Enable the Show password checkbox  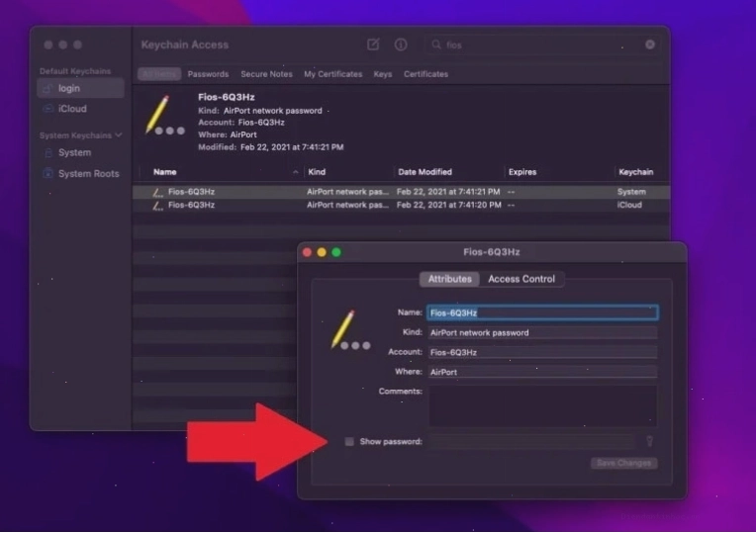point(349,441)
